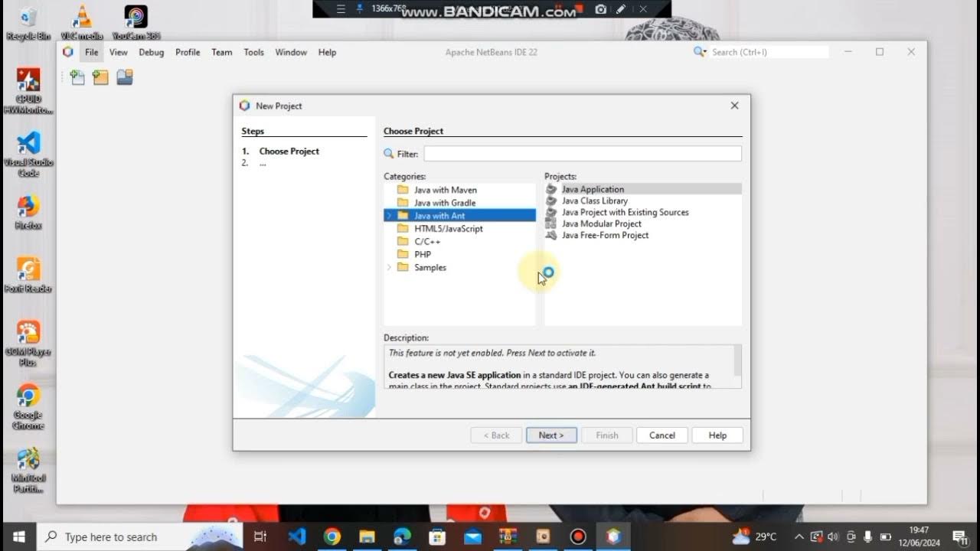Click the Cancel button
The width and height of the screenshot is (980, 551).
[x=662, y=435]
